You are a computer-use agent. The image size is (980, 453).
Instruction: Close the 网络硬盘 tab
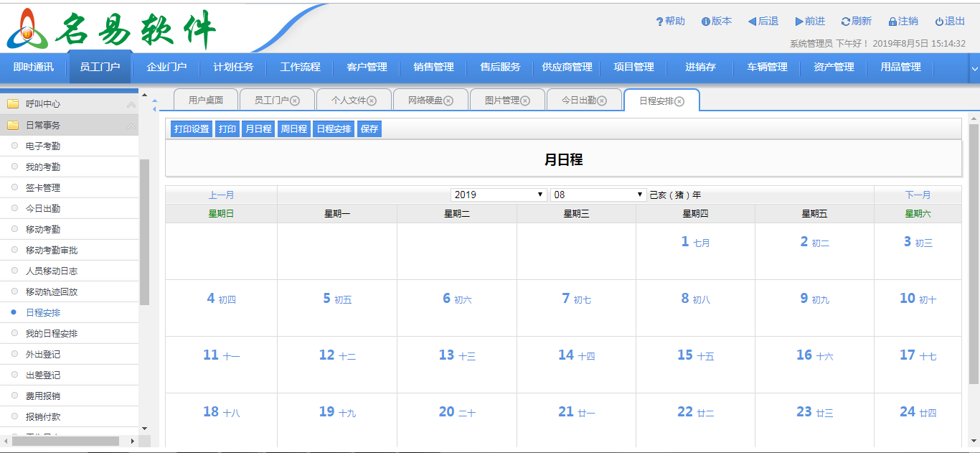click(448, 101)
